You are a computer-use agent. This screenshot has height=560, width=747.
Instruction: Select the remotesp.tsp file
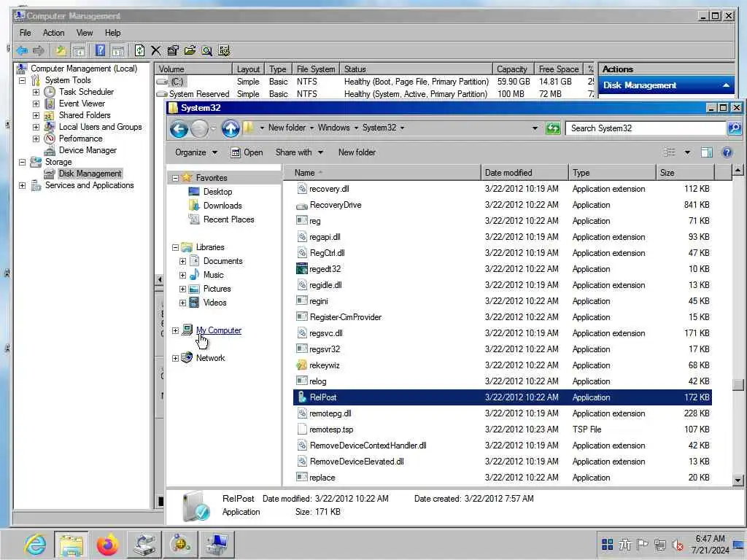(503, 429)
